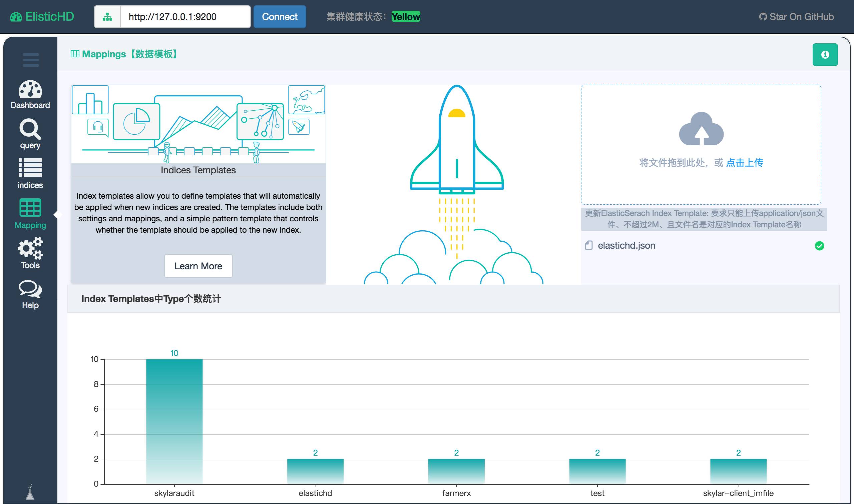Click the ElisticHD logo
The image size is (854, 504).
coord(42,17)
